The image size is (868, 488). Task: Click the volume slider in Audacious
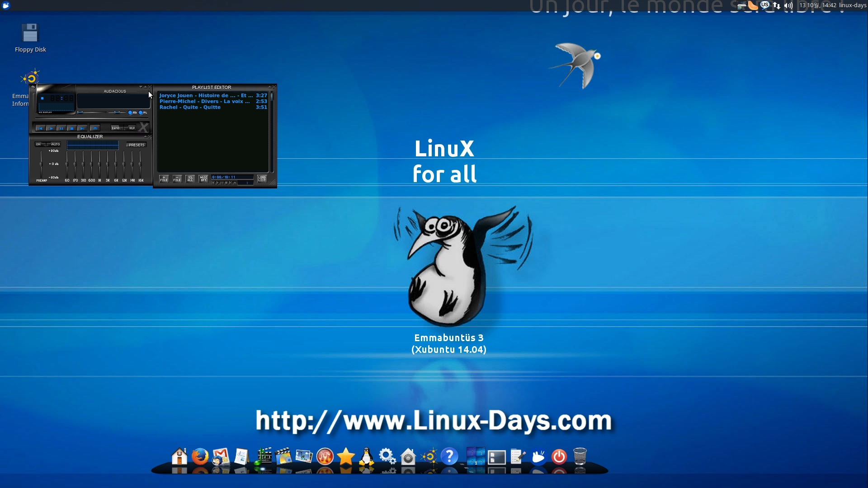click(x=92, y=112)
